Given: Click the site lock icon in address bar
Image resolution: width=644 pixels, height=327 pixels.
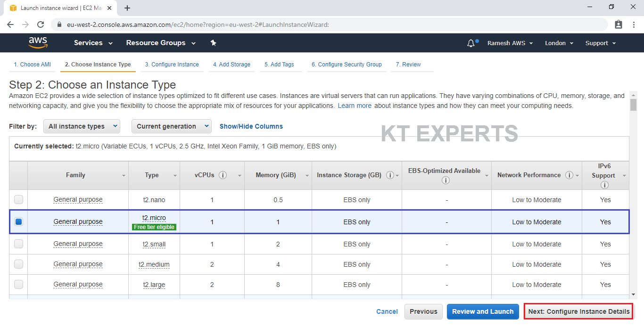Looking at the screenshot, I should coord(59,25).
